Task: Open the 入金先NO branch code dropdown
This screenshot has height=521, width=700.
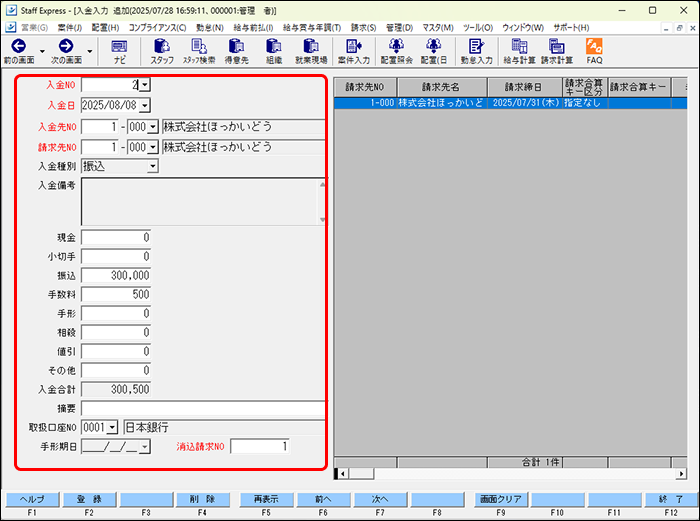Action: [153, 127]
